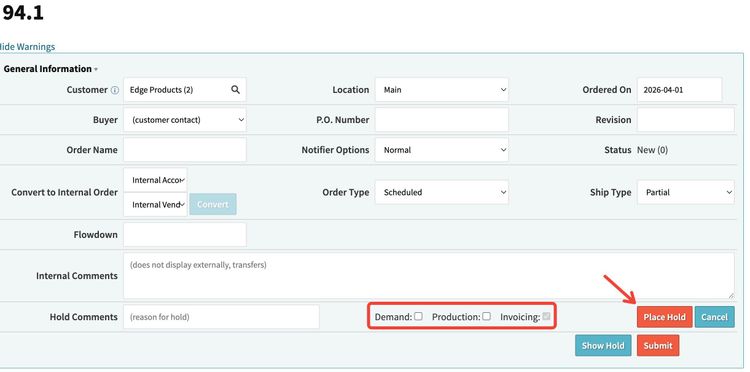Tick the Demand hold checkbox
This screenshot has height=372, width=750.
(419, 316)
